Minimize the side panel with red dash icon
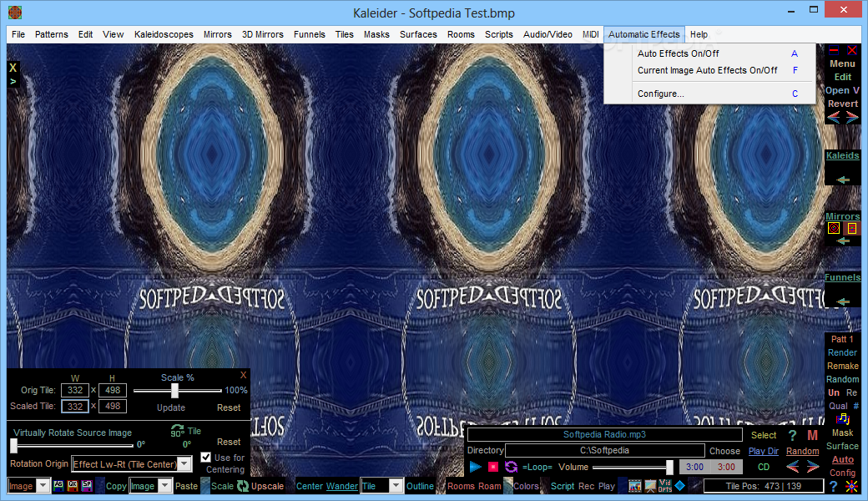The height and width of the screenshot is (501, 868). 834,50
